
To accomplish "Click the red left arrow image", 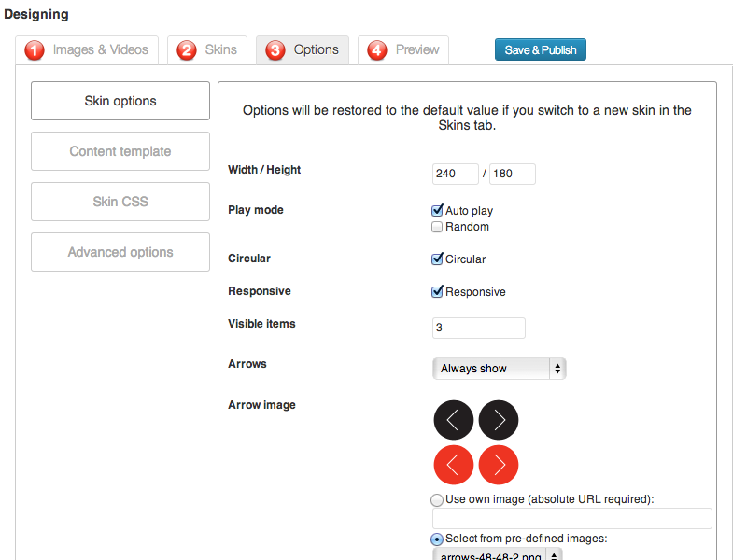I will 453,465.
